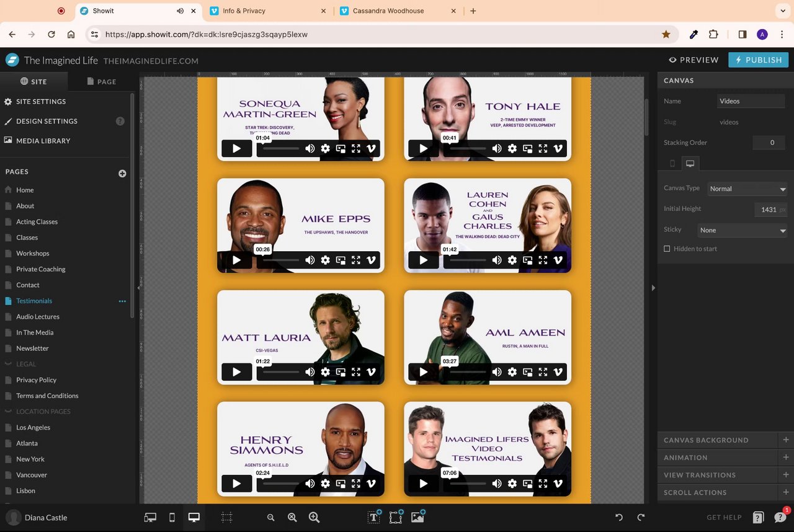Open the Design Settings help icon
794x532 pixels.
pyautogui.click(x=120, y=122)
